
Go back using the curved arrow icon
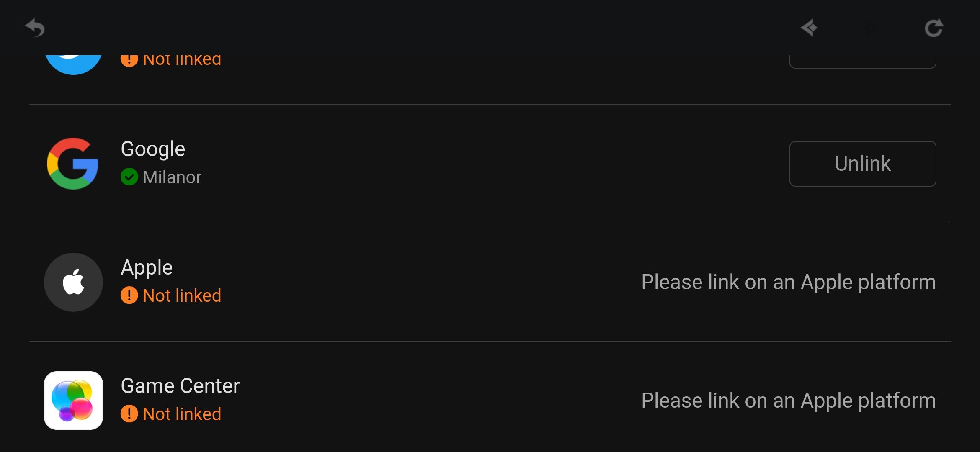(35, 28)
